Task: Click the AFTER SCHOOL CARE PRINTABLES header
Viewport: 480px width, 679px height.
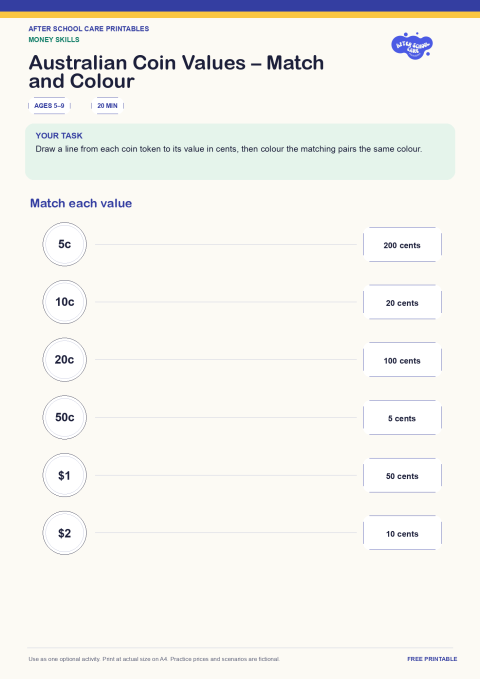Action: pos(89,29)
